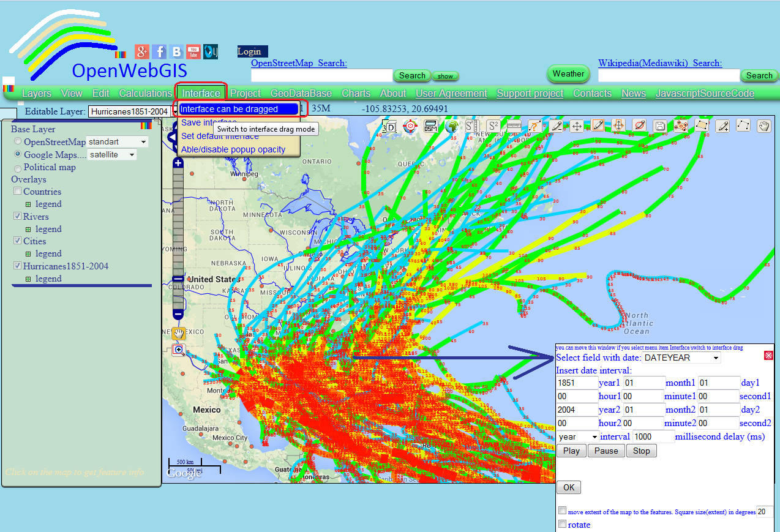Select the S2 area measure tool
780x532 pixels.
pyautogui.click(x=493, y=126)
